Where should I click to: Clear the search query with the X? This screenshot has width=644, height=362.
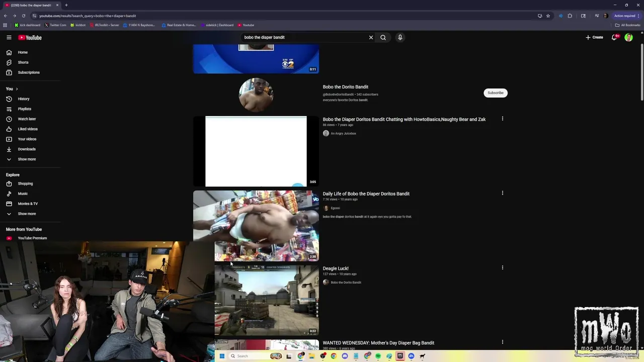371,37
